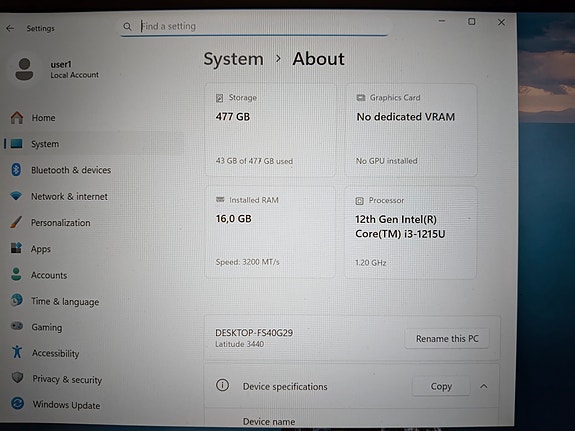The height and width of the screenshot is (431, 575).
Task: Click the Rename this PC button
Action: (447, 339)
